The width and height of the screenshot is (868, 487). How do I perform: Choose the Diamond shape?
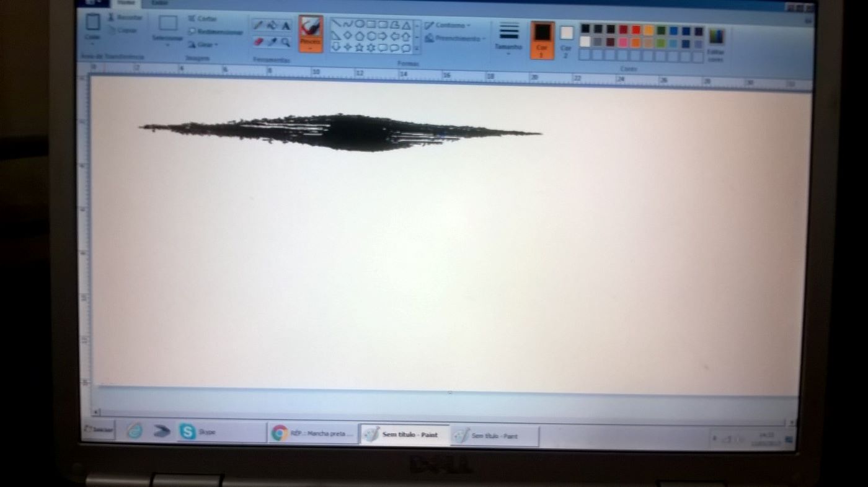[348, 35]
